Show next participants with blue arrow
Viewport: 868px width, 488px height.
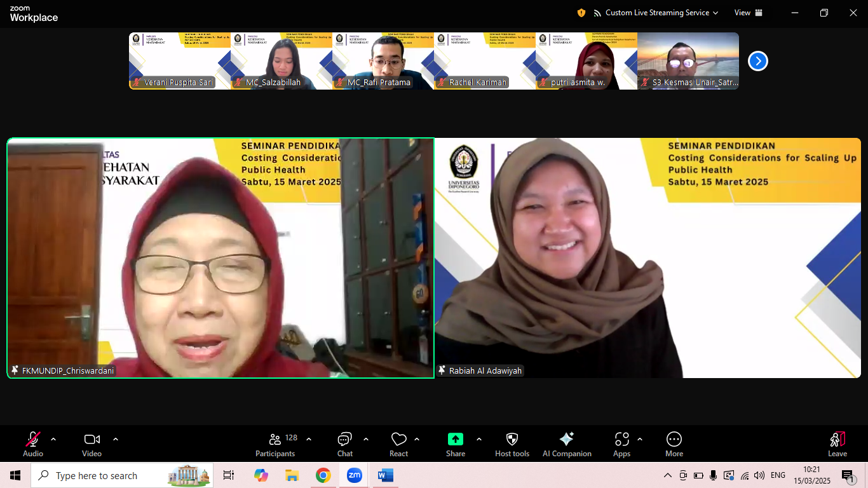(758, 61)
